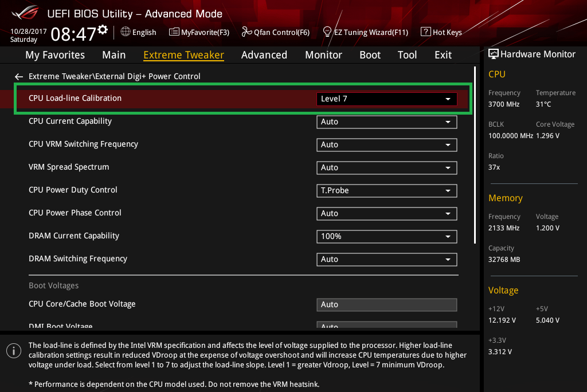Select DRAM Current Capability label
Viewport: 587px width, 392px height.
coord(74,236)
